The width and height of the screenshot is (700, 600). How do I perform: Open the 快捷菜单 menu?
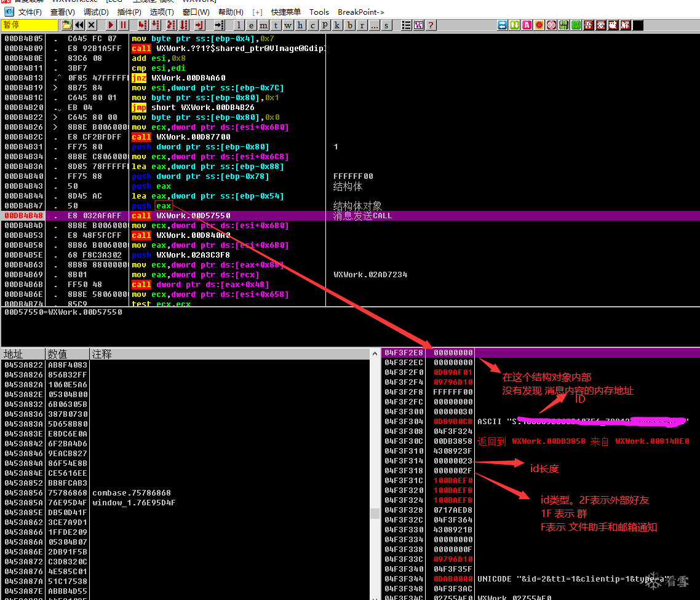(285, 12)
